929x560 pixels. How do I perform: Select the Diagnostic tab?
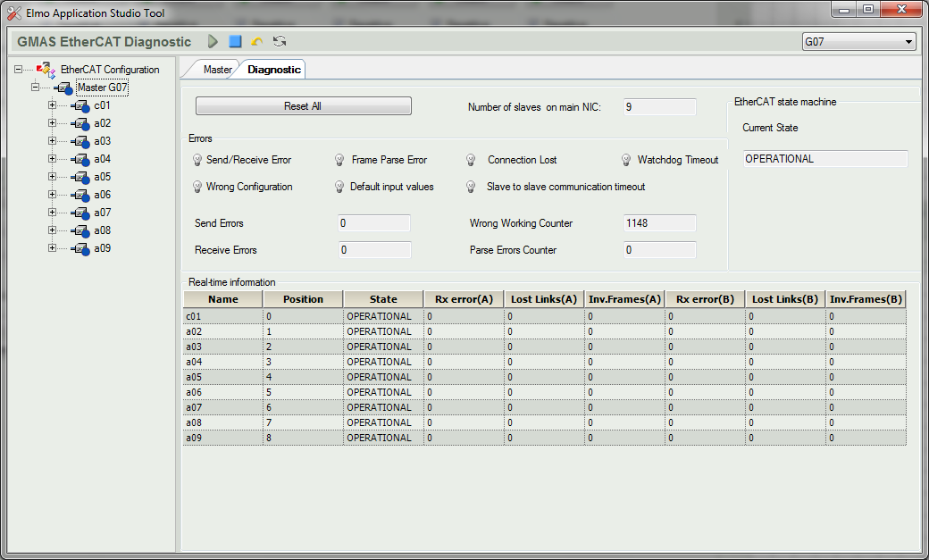click(273, 70)
